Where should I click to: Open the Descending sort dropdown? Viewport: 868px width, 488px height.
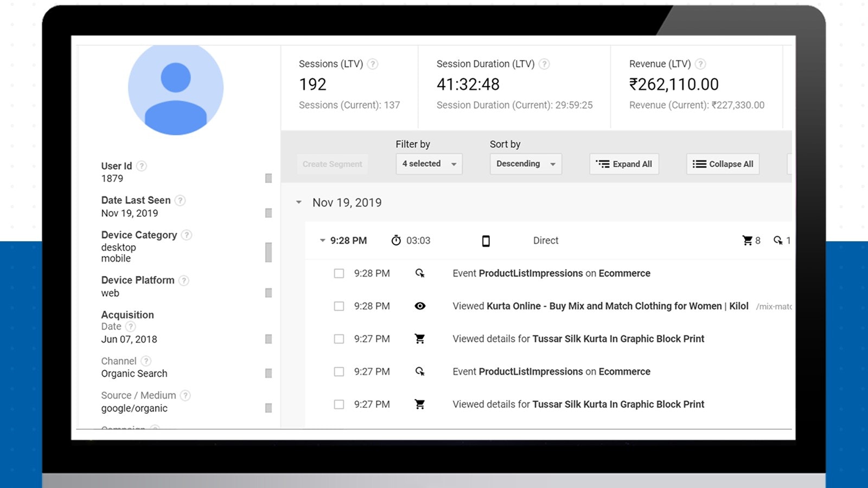(525, 164)
